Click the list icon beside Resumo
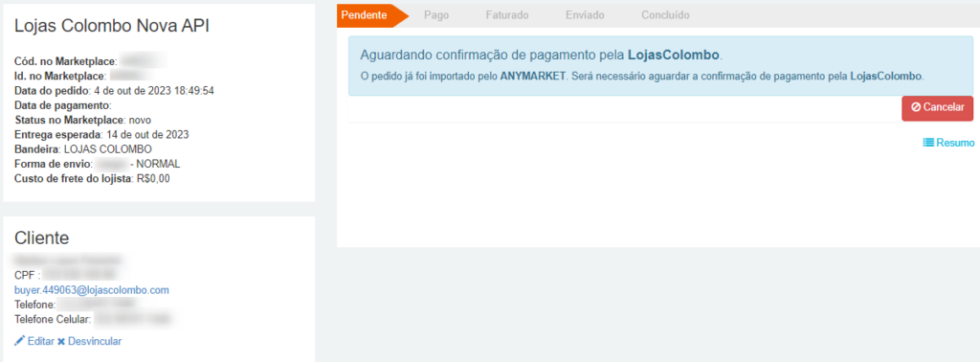The width and height of the screenshot is (980, 362). pos(928,144)
